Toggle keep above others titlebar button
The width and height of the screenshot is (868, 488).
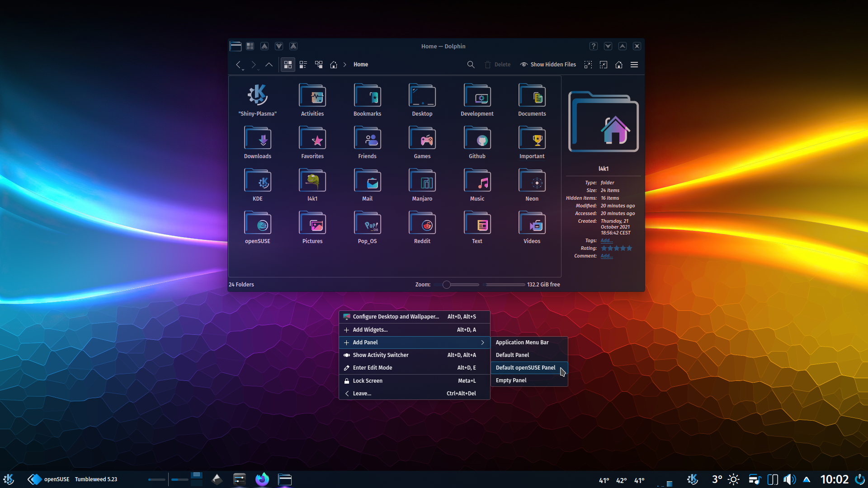point(264,46)
